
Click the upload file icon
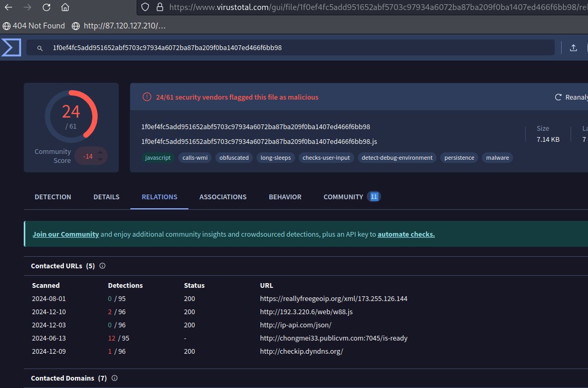click(x=573, y=47)
